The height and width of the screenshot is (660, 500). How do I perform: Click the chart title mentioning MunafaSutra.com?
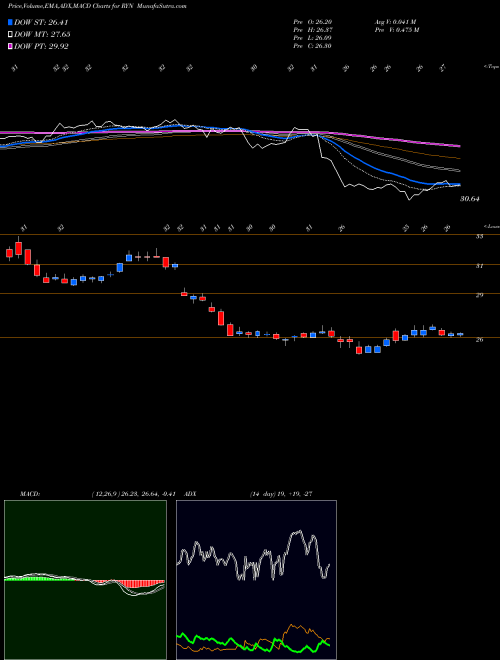pos(97,6)
